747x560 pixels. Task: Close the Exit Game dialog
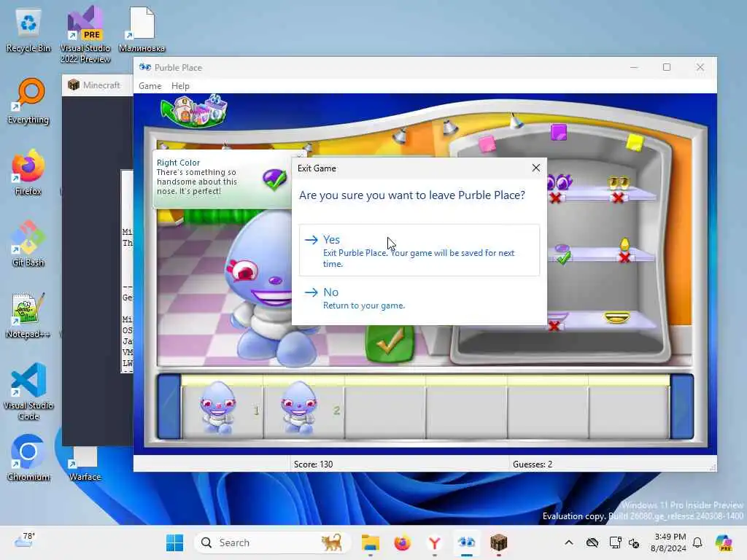(536, 168)
